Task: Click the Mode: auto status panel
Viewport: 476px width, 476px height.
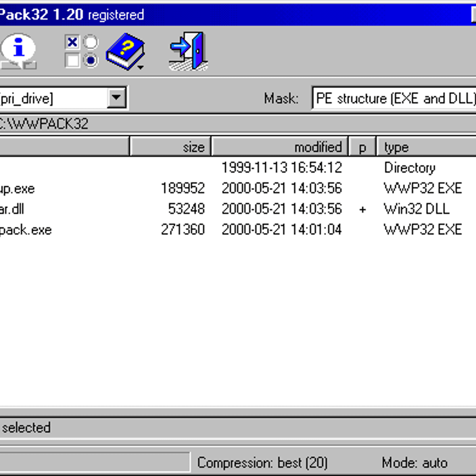Action: point(415,463)
